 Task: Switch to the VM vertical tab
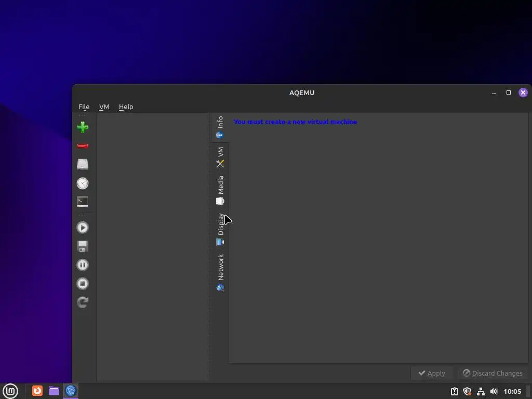pyautogui.click(x=220, y=157)
